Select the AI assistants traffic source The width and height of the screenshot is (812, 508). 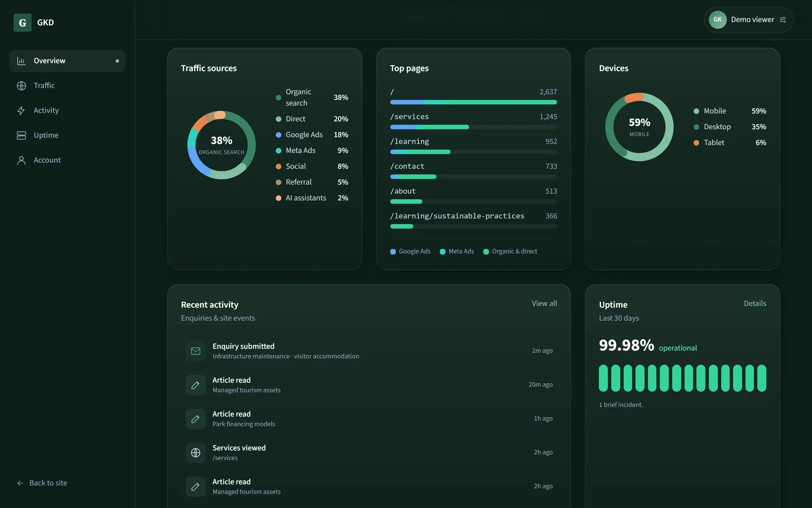(x=312, y=198)
